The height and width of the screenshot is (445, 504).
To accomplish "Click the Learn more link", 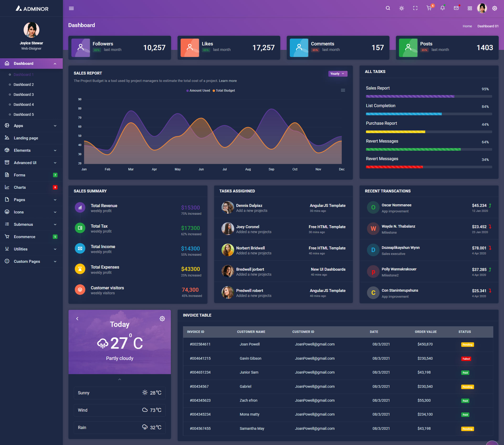I will [x=228, y=81].
